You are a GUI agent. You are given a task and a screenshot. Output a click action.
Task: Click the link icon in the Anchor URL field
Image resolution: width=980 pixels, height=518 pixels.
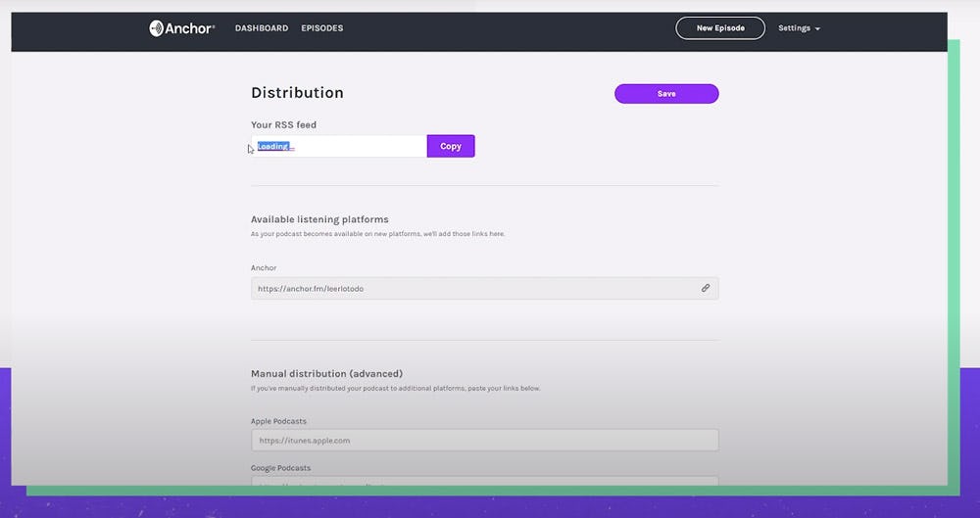point(705,288)
